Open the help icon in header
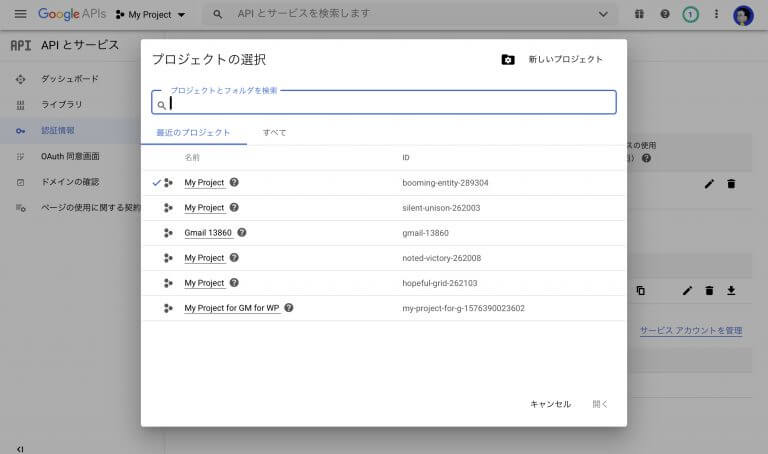 (665, 14)
